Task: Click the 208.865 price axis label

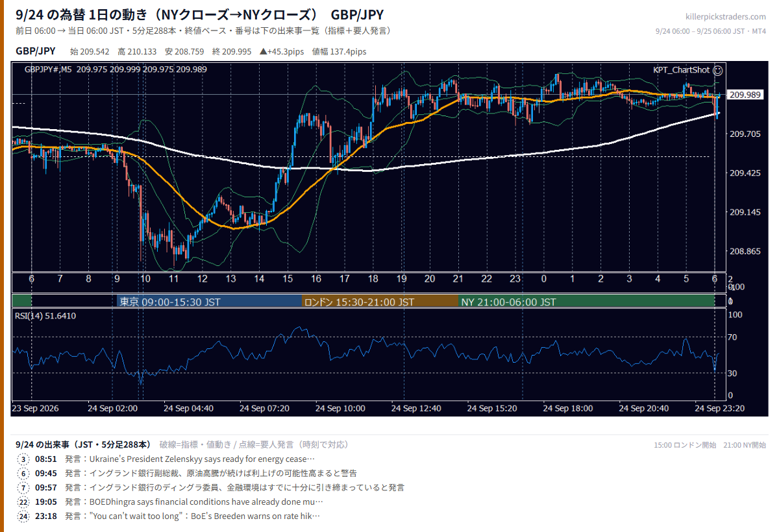Action: point(745,251)
